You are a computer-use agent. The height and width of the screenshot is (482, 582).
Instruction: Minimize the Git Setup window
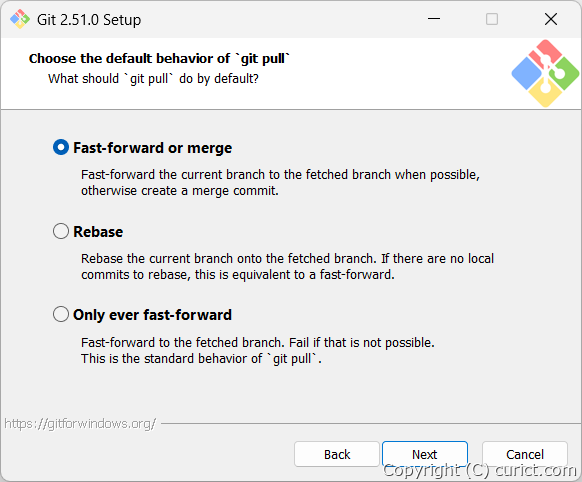coord(434,19)
